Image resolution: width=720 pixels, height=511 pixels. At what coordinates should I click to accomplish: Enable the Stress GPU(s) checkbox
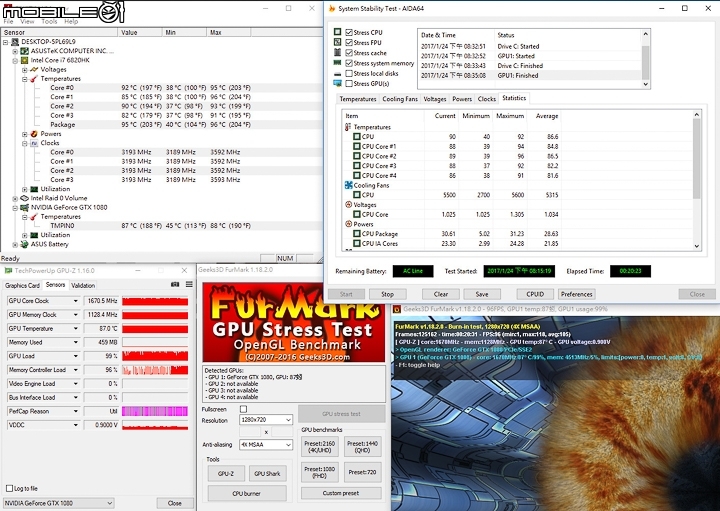[349, 84]
